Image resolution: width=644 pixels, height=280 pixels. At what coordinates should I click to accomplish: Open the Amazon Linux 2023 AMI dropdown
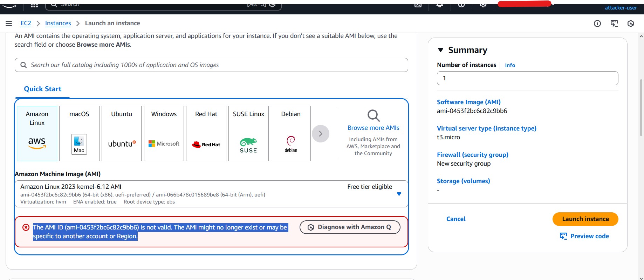tap(211, 194)
